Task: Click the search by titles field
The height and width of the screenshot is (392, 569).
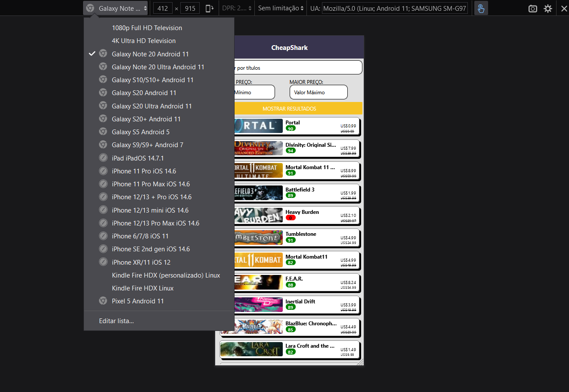Action: [298, 68]
